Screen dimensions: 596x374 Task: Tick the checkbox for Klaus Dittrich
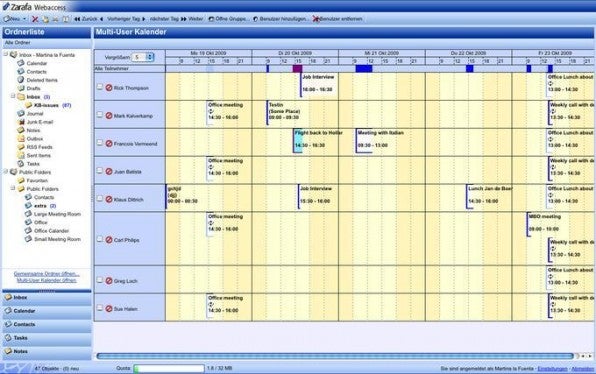point(100,198)
